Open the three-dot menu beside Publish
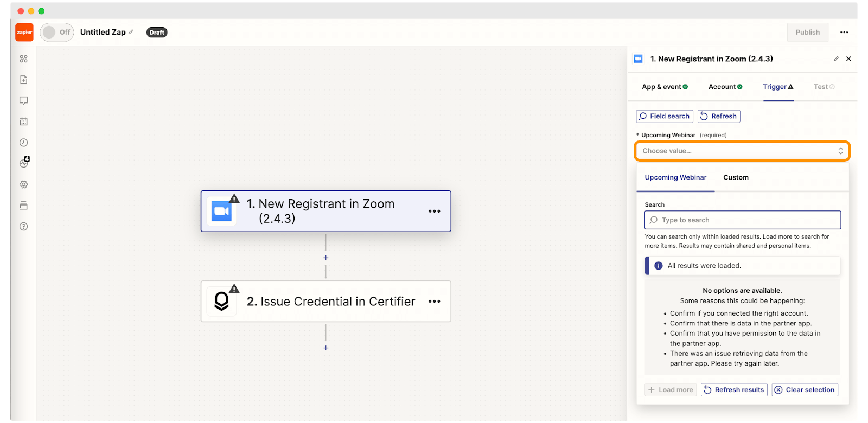 (844, 33)
